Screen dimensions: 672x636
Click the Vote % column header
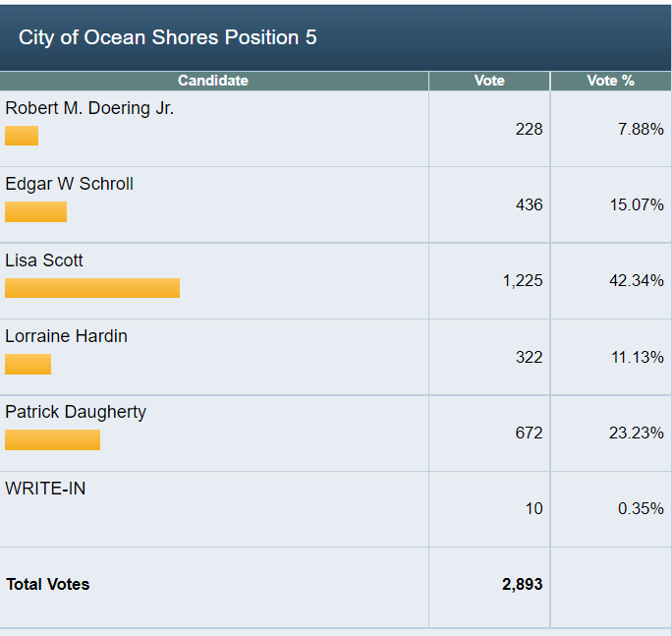[x=610, y=81]
